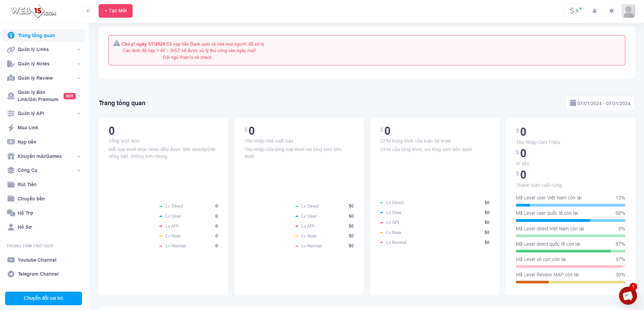Open the Telegram Channel link
This screenshot has height=310, width=644.
(44, 274)
